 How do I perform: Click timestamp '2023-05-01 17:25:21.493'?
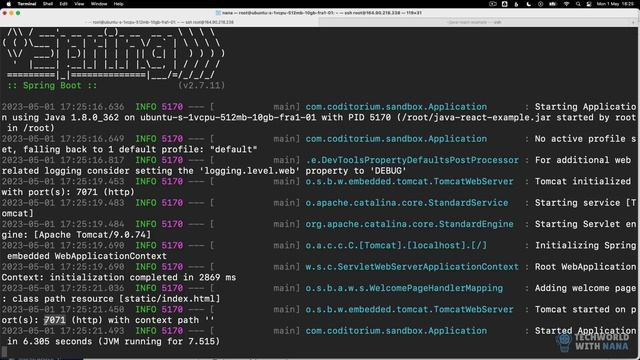coord(63,331)
